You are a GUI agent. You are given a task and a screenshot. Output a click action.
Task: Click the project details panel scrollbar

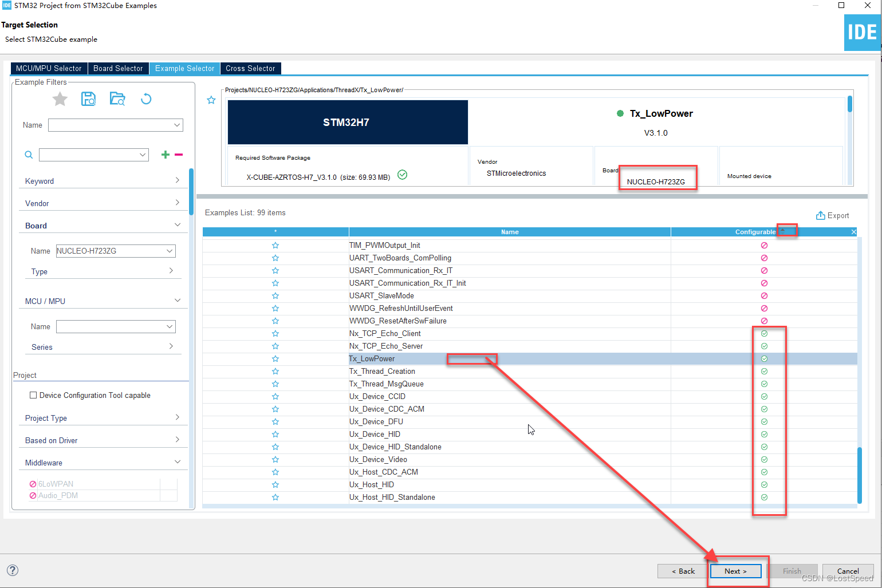pos(850,104)
